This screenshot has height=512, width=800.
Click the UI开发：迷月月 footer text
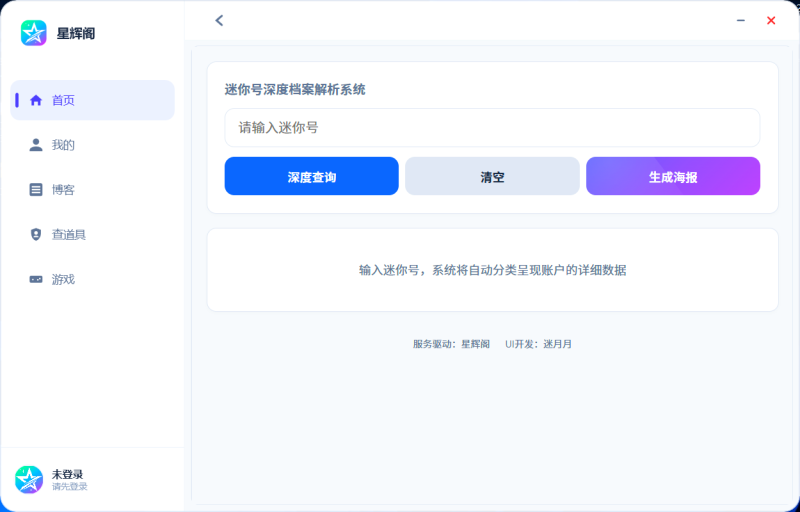538,344
